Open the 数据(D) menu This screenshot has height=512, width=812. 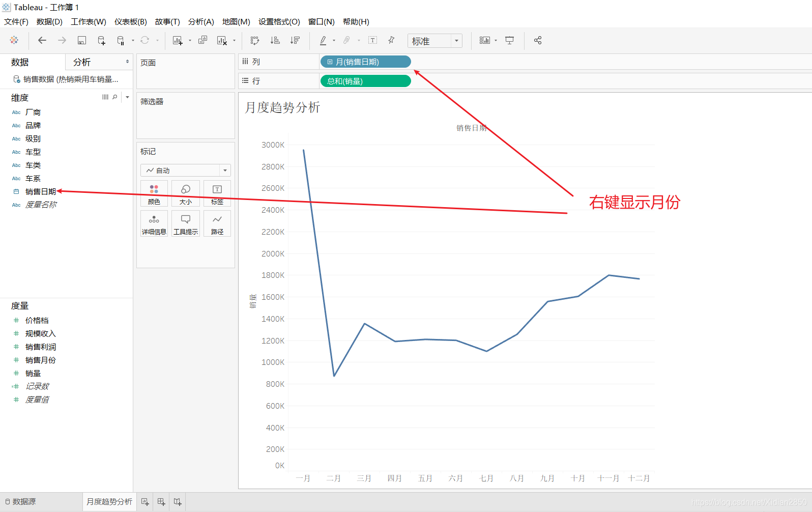pyautogui.click(x=49, y=21)
